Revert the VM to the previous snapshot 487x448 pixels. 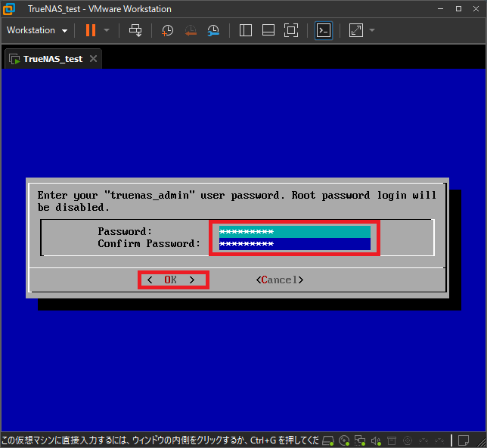(191, 30)
